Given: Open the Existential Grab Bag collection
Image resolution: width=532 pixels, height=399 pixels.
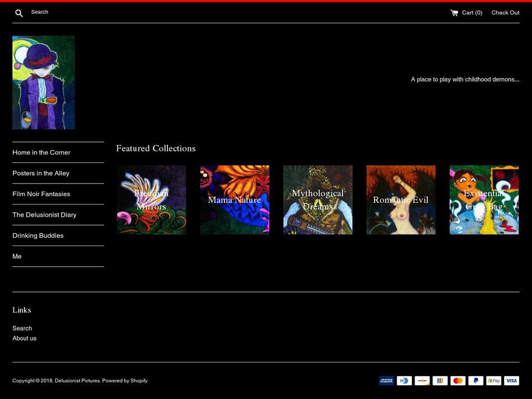Looking at the screenshot, I should point(484,200).
